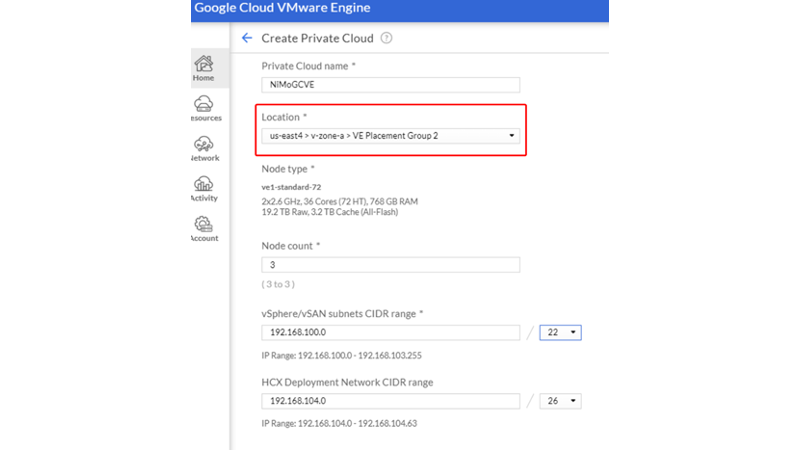Click the HCX Deployment Network CIDR field
The image size is (800, 450).
click(390, 401)
